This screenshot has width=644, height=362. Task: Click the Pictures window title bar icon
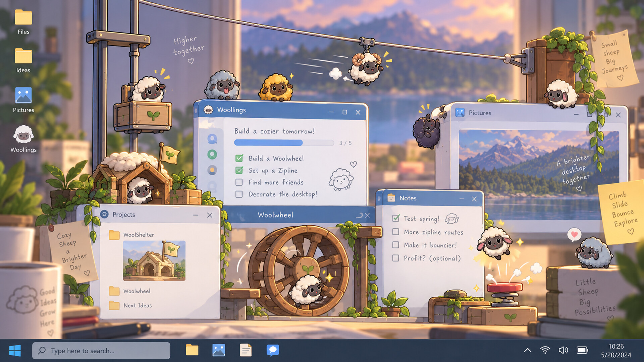click(460, 113)
